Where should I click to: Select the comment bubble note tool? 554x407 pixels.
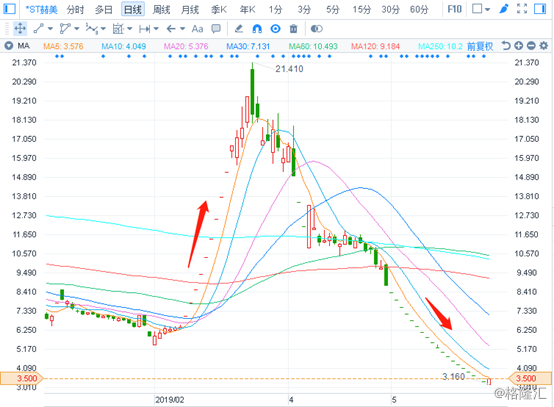tap(216, 29)
